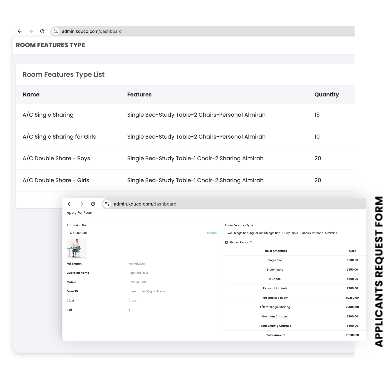Click quantity 10 in the Single Sharing for Girls row
This screenshot has height=379, width=389.
click(317, 137)
